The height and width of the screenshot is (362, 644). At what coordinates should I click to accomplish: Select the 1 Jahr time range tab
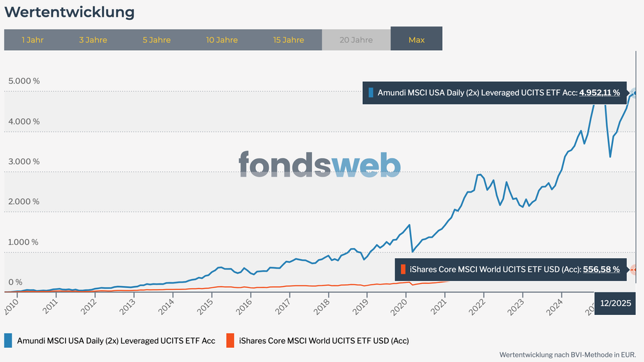(x=32, y=40)
